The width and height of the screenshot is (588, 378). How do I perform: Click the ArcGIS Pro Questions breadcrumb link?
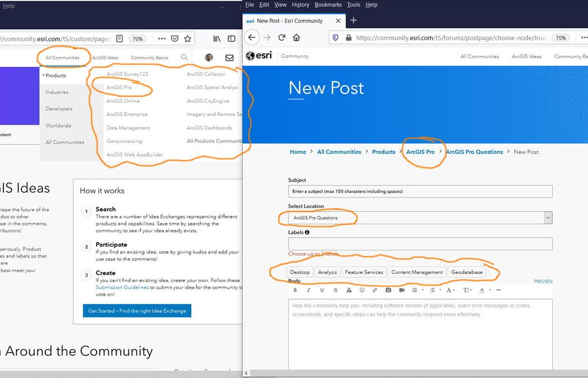(x=474, y=152)
